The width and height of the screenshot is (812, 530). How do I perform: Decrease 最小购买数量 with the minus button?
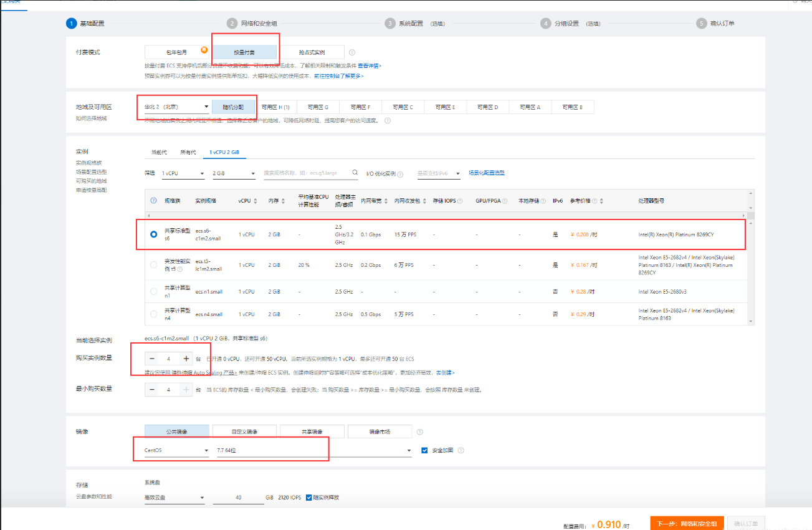(153, 389)
